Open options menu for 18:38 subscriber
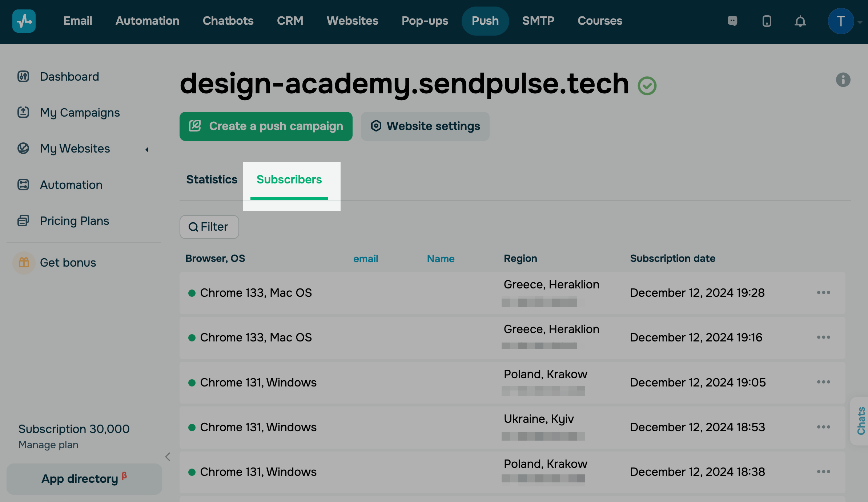Viewport: 868px width, 502px height. pyautogui.click(x=823, y=471)
